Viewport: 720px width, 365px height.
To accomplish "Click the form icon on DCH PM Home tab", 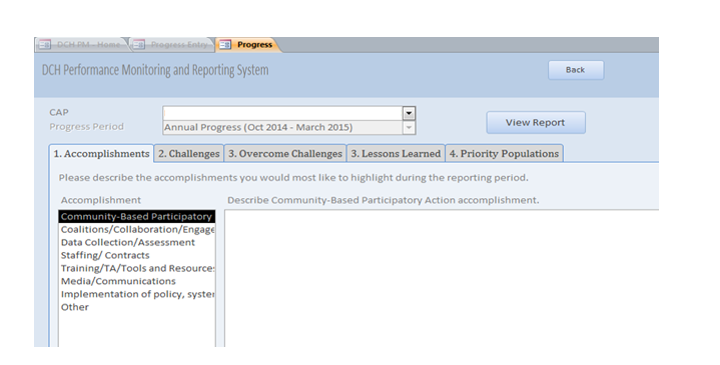I will 45,45.
